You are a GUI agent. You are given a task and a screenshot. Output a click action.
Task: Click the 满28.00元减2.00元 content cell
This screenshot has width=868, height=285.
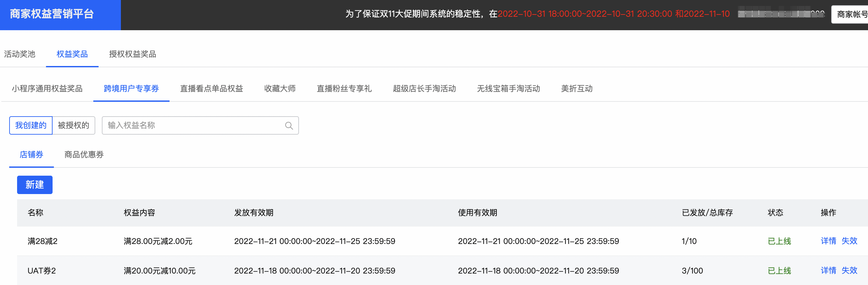[x=158, y=241]
